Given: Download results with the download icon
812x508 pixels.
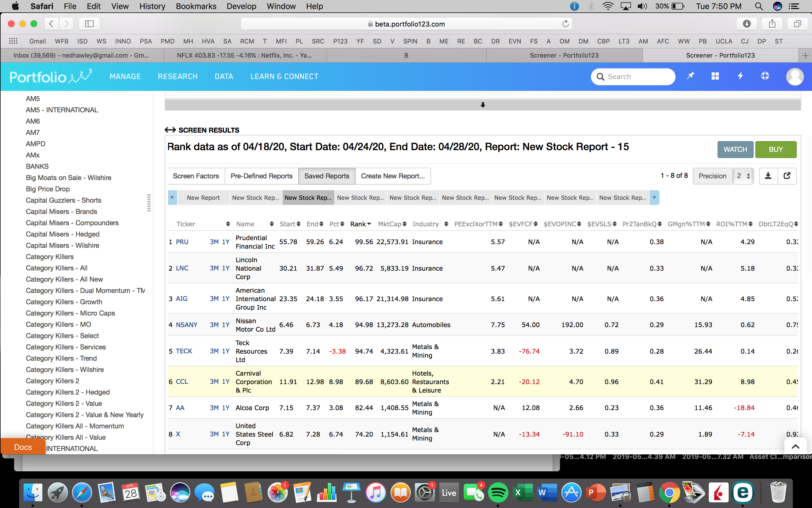Looking at the screenshot, I should click(x=768, y=176).
